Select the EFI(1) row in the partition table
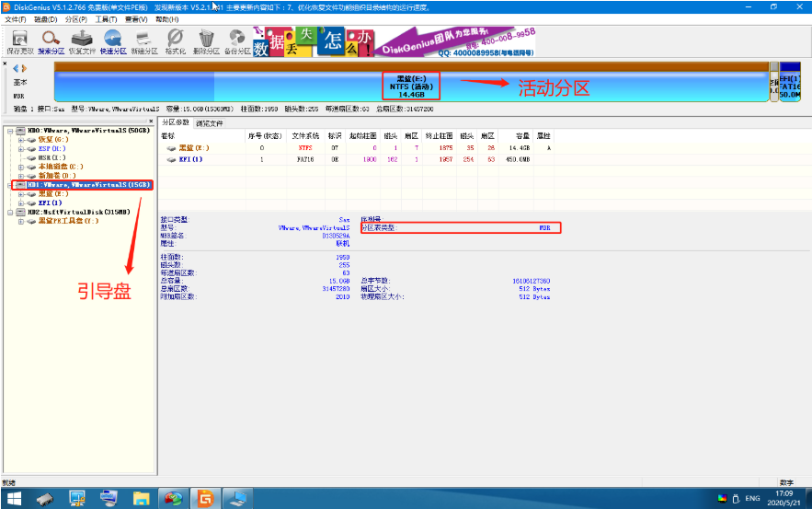 [357, 159]
